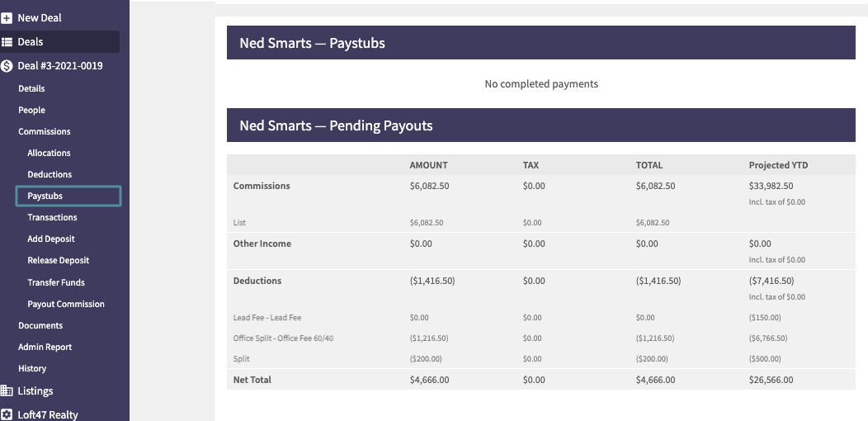Click Payout Commission link

[66, 304]
